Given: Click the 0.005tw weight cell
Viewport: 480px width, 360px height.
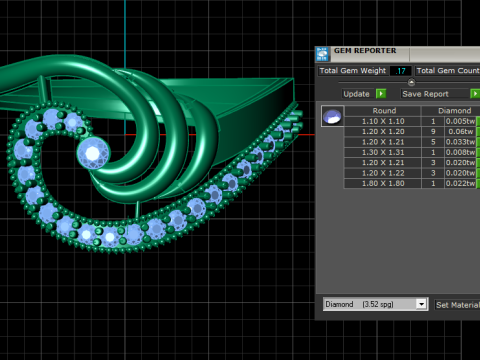Looking at the screenshot, I should pyautogui.click(x=460, y=121).
